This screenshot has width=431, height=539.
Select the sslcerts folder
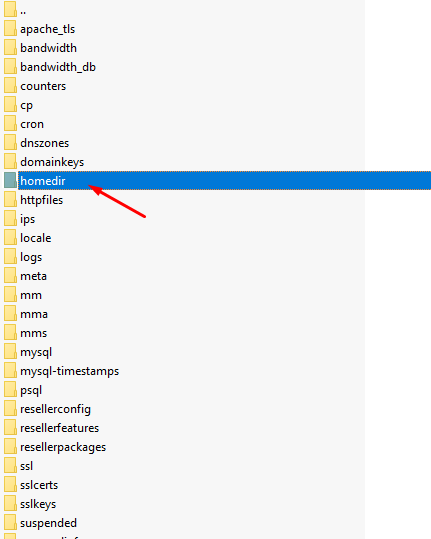point(39,485)
